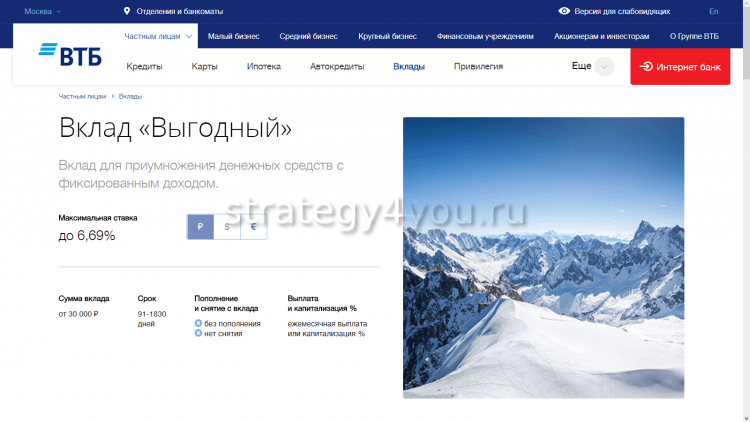
Task: Switch the site language to En
Action: (x=713, y=11)
